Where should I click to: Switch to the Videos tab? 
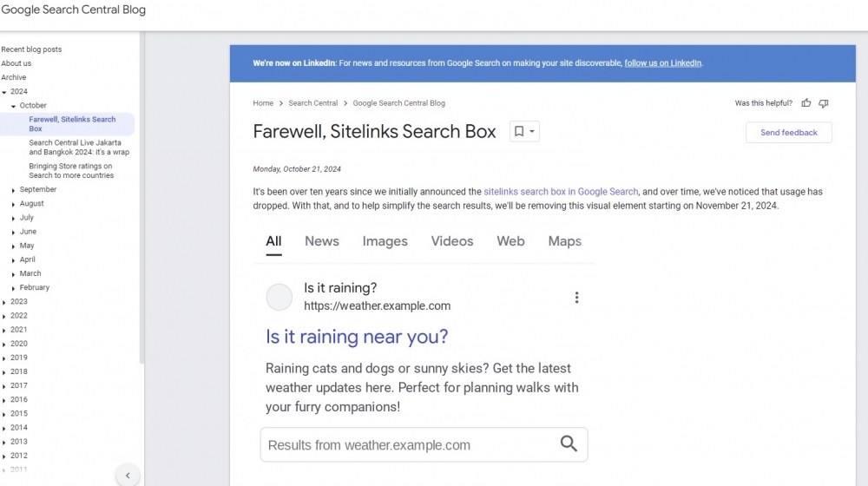pos(452,241)
